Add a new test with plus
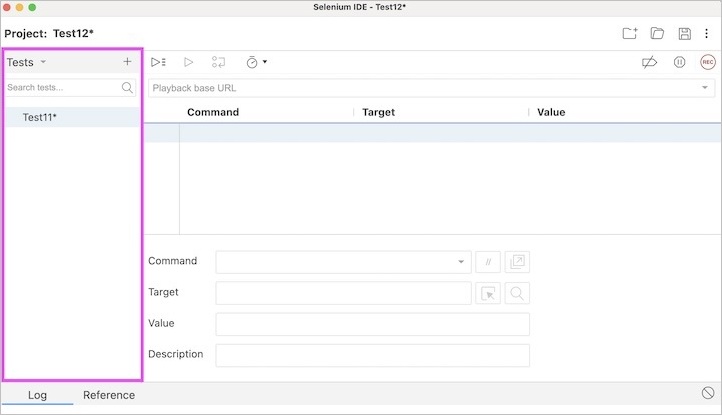The width and height of the screenshot is (722, 415). pyautogui.click(x=127, y=62)
